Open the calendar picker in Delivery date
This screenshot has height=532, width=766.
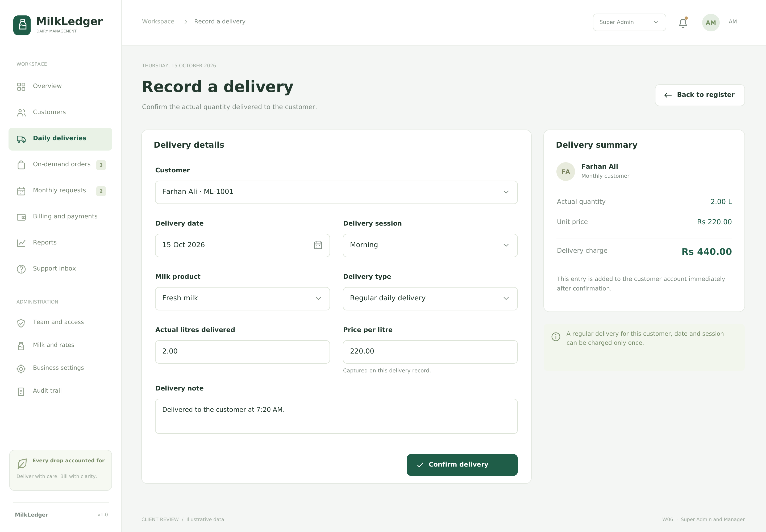[x=318, y=245]
